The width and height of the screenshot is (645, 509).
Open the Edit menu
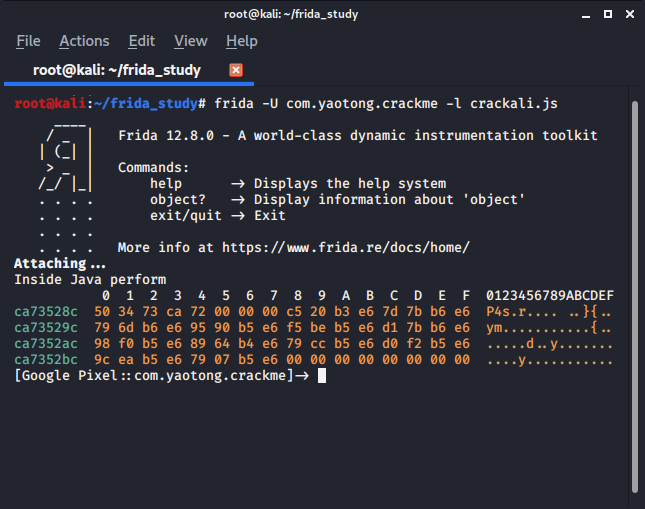(x=142, y=41)
